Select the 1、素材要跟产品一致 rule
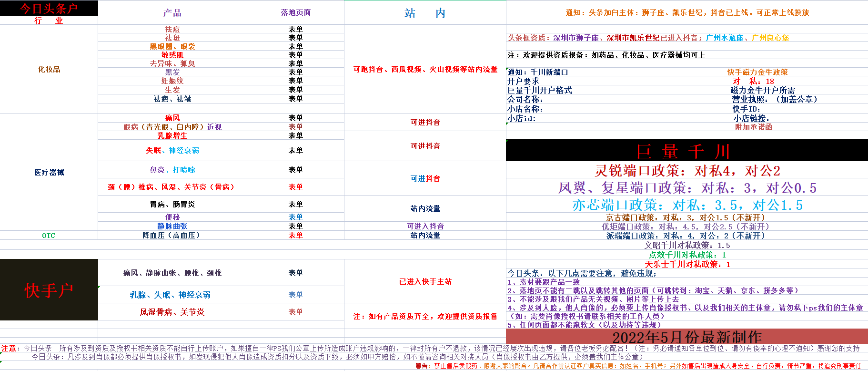Viewport: 868px width, 371px height. [544, 282]
